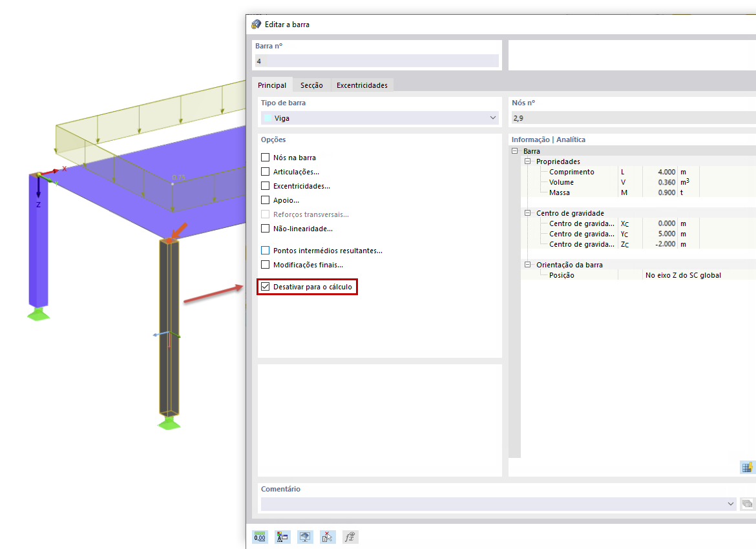
Task: Uncheck Desativar para o cálculo
Action: pyautogui.click(x=265, y=286)
